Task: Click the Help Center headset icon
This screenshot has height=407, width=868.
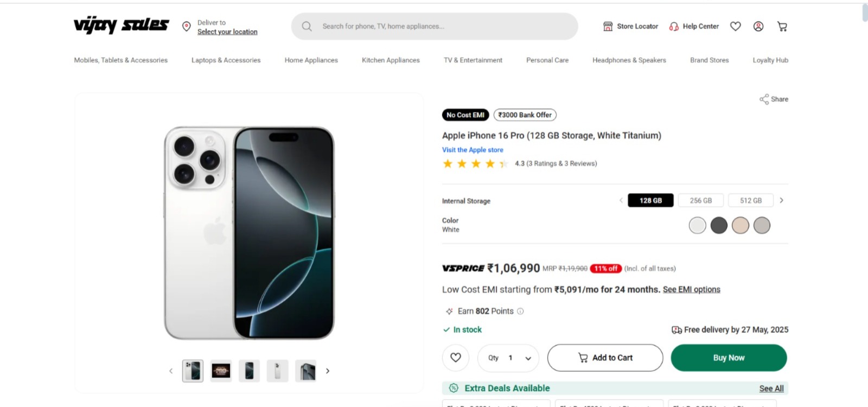Action: pos(674,26)
